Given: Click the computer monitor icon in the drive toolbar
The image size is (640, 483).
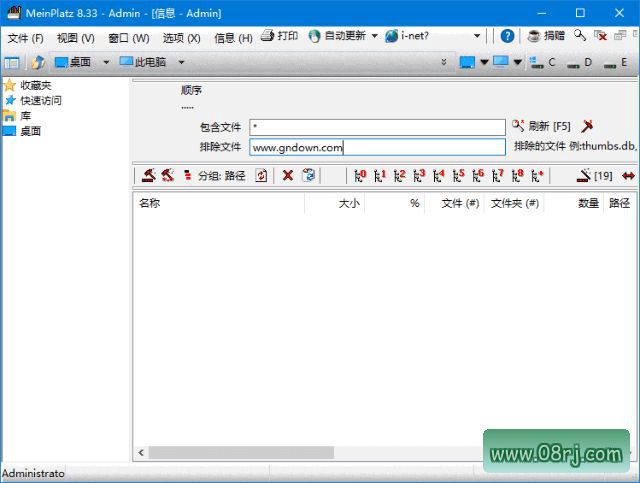Looking at the screenshot, I should (x=501, y=62).
